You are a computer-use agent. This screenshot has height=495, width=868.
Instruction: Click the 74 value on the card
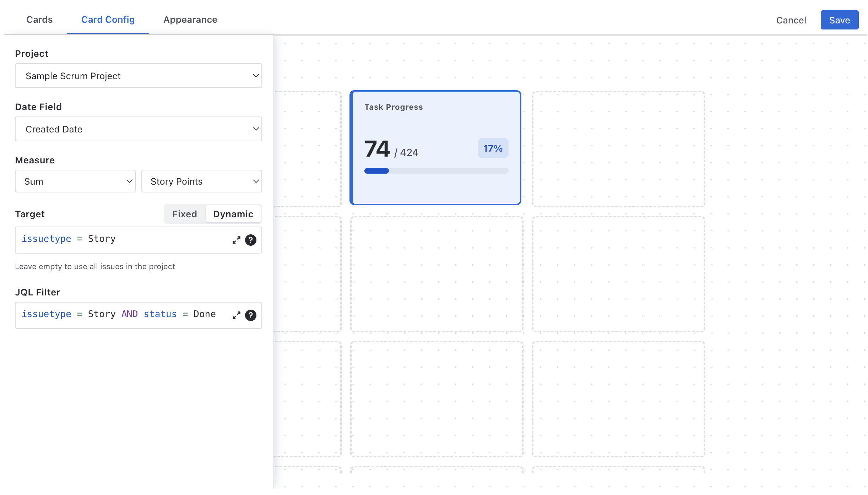pos(377,148)
